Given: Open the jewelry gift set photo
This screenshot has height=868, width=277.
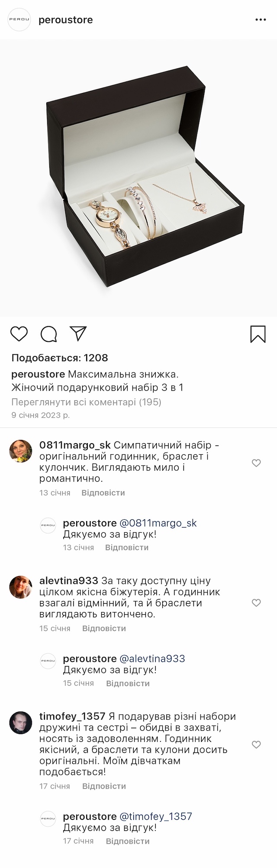Looking at the screenshot, I should click(x=138, y=178).
